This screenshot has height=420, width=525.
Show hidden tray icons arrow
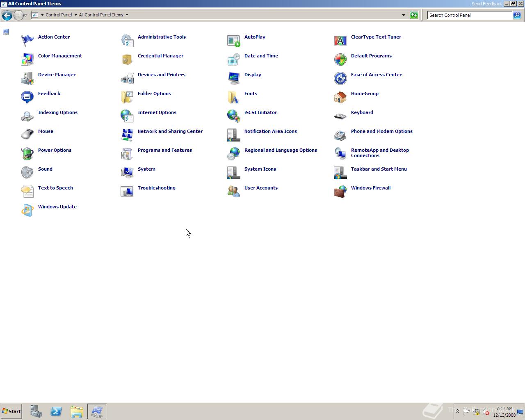tap(458, 411)
